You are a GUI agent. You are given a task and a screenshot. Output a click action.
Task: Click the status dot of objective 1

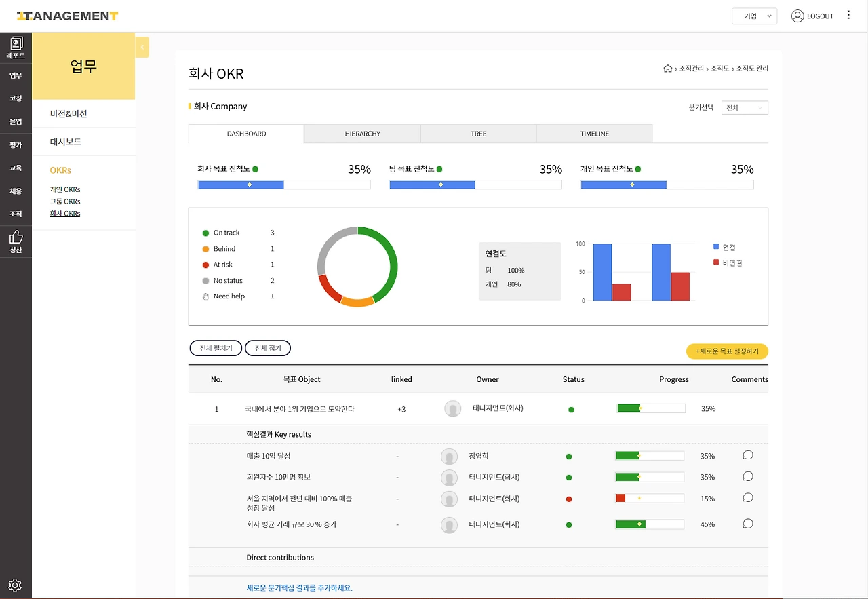coord(571,410)
